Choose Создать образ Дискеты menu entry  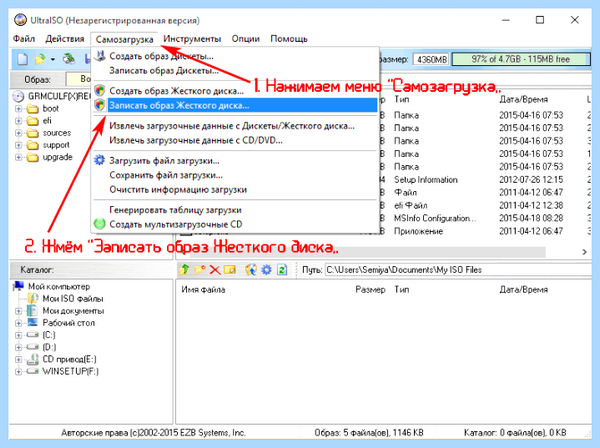pos(235,56)
